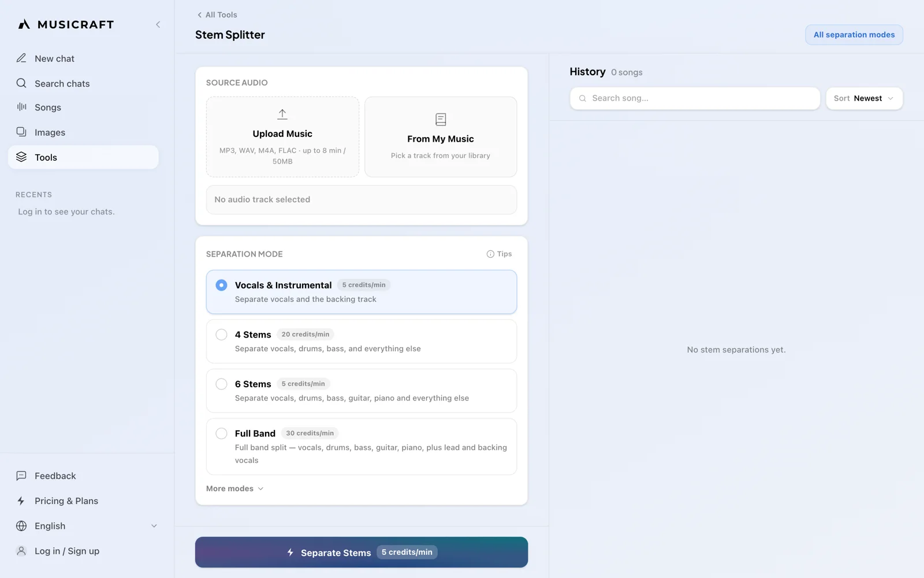
Task: Open Tools in the sidebar
Action: click(x=83, y=157)
